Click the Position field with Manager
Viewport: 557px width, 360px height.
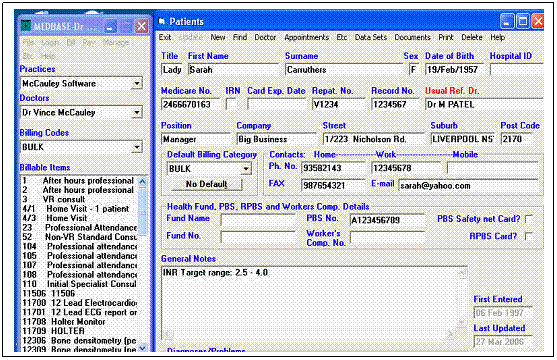point(196,139)
